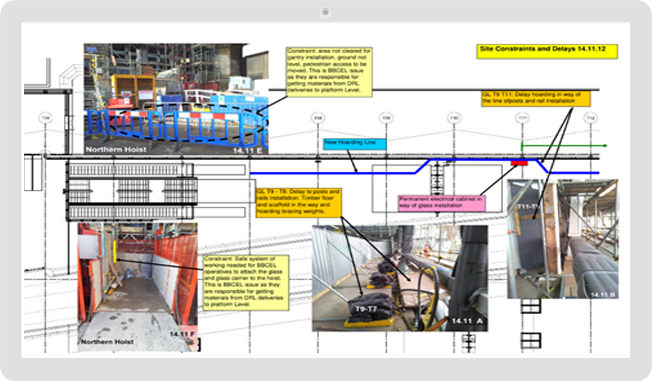Open the Northern Hoist 14.11 F photo
The height and width of the screenshot is (381, 652).
click(x=138, y=287)
